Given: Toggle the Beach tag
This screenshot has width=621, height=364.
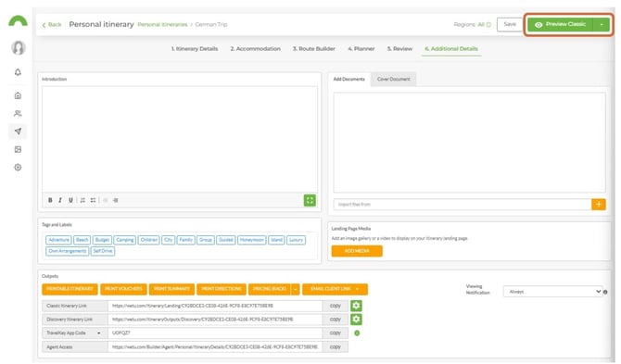Looking at the screenshot, I should (x=82, y=240).
